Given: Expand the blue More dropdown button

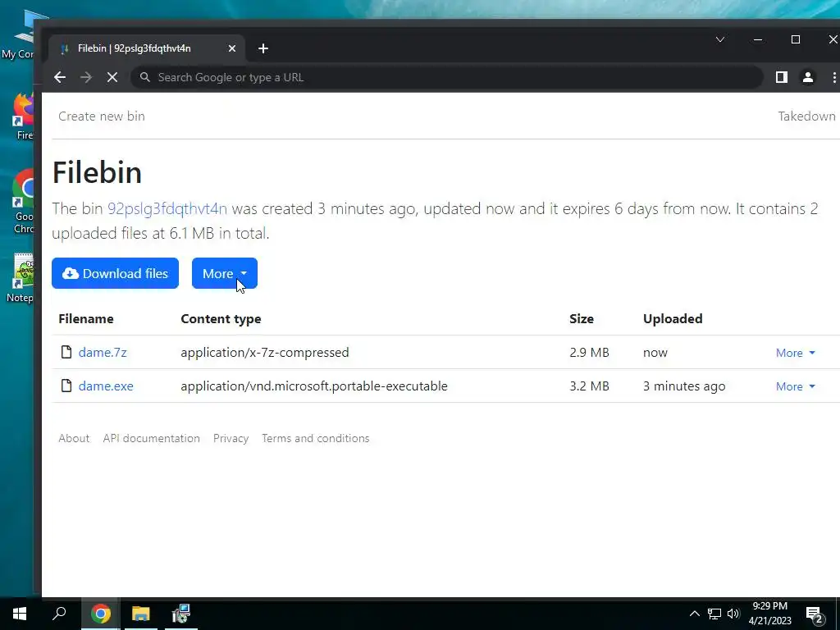Looking at the screenshot, I should tap(225, 273).
